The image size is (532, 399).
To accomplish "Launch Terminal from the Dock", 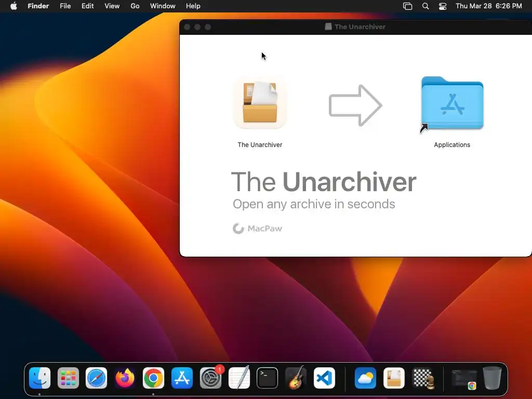I will pos(268,378).
